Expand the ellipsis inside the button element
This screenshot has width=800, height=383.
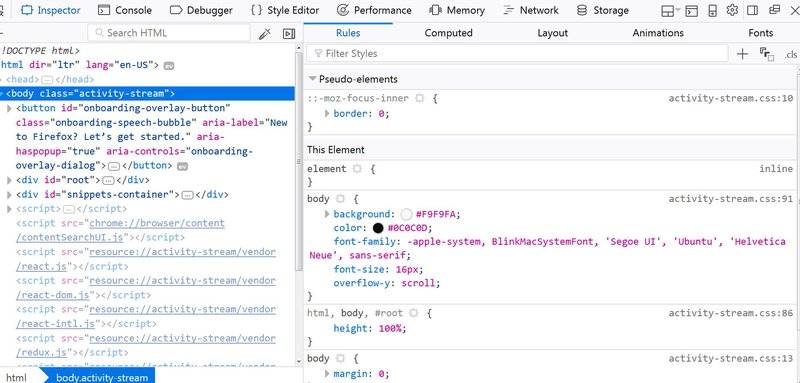[114, 166]
